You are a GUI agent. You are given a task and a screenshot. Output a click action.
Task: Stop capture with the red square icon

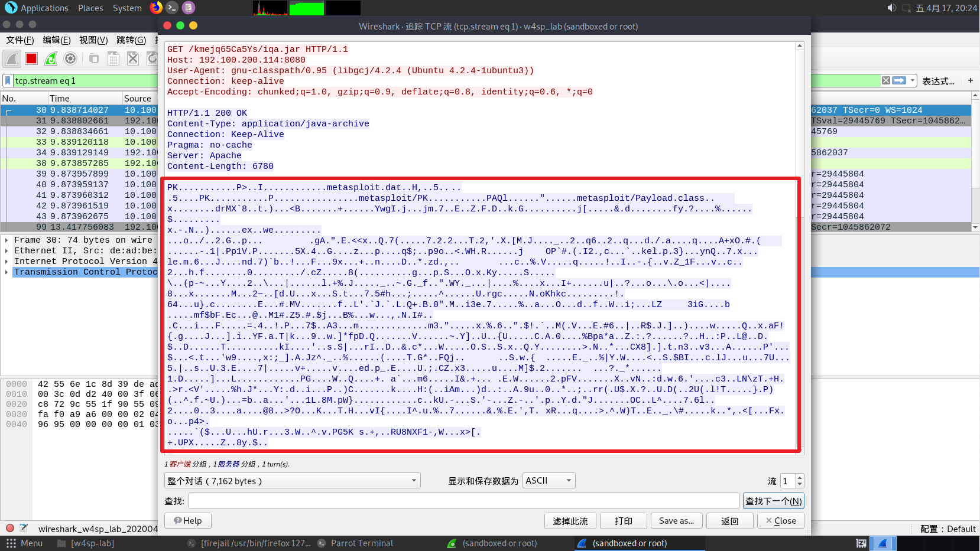[x=31, y=58]
